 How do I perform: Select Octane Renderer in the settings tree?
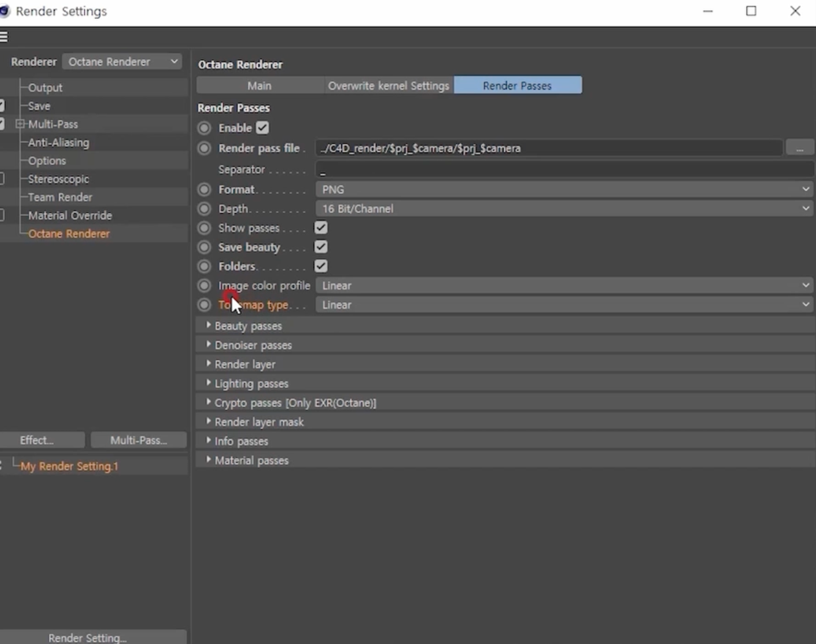click(69, 234)
